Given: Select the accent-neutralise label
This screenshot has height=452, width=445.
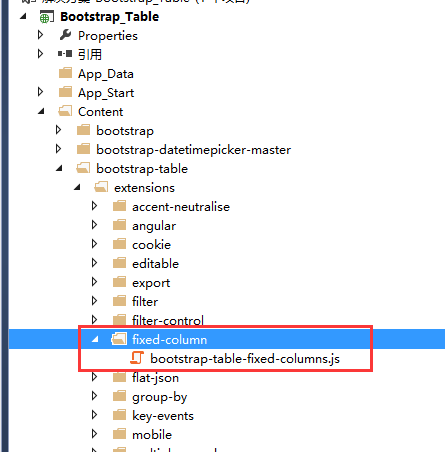Looking at the screenshot, I should point(181,207).
